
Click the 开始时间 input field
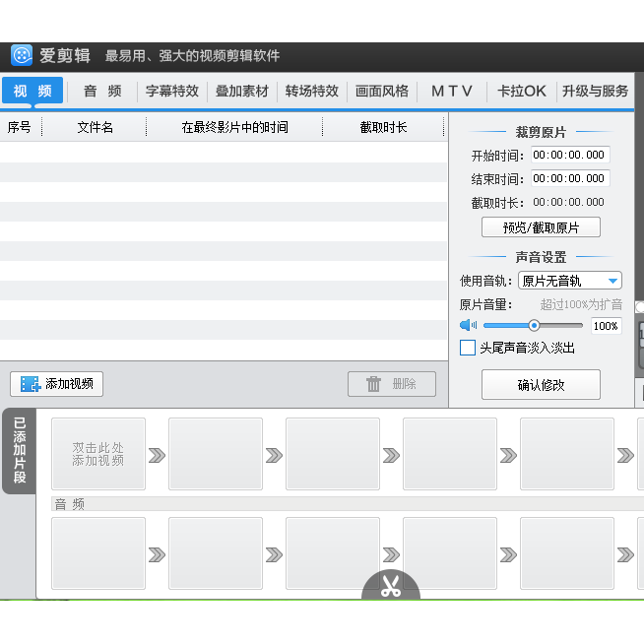[569, 155]
